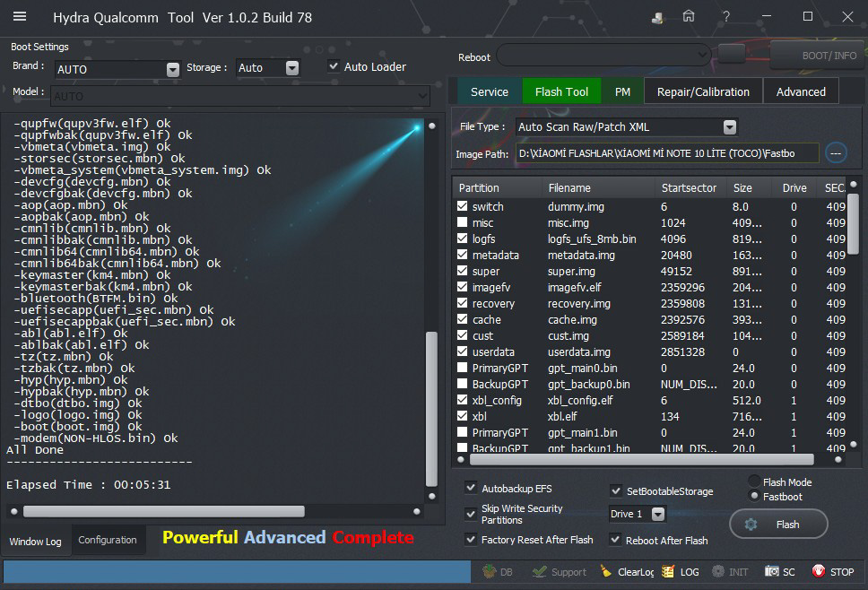Viewport: 868px width, 590px height.
Task: Uncheck the xbl partition checkbox
Action: coord(462,416)
